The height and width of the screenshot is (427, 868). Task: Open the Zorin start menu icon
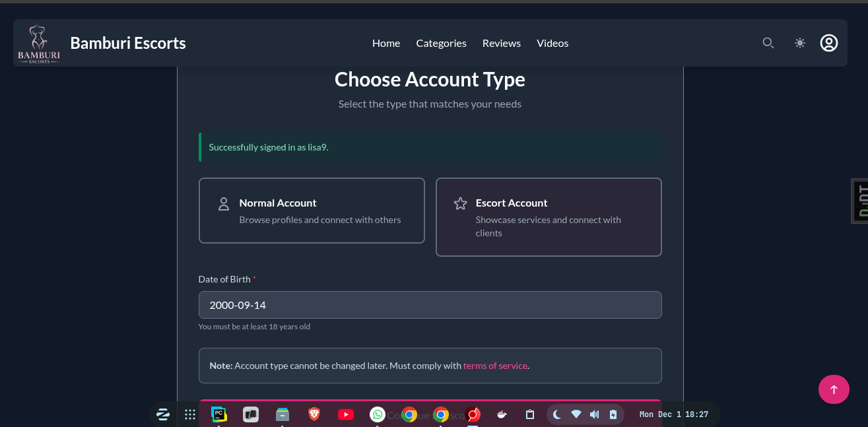163,414
